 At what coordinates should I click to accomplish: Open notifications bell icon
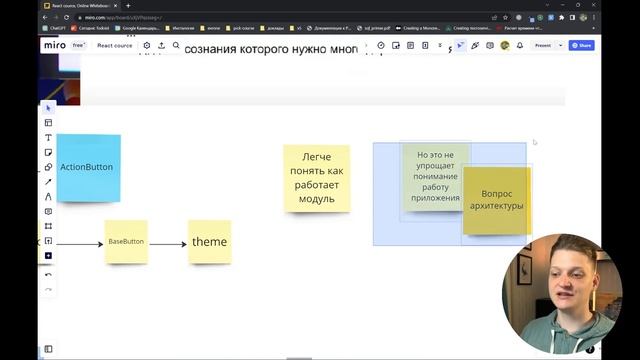tap(520, 45)
